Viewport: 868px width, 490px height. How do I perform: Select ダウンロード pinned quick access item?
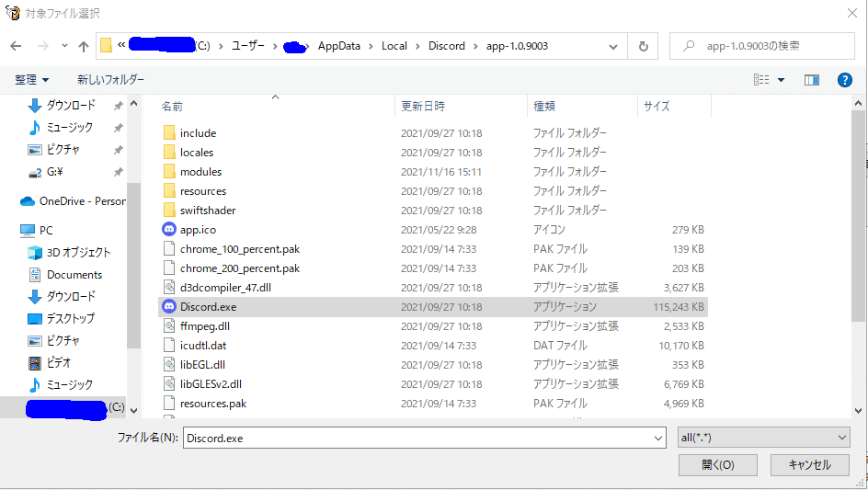click(x=71, y=105)
